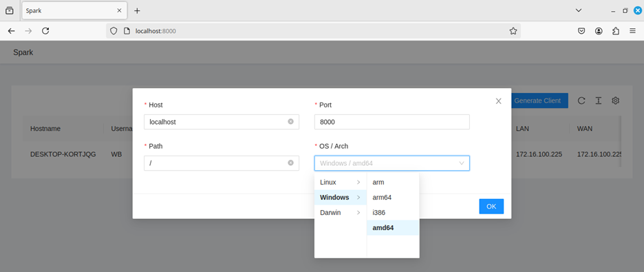Open Firefox extensions puzzle icon
The height and width of the screenshot is (272, 644).
pyautogui.click(x=616, y=31)
